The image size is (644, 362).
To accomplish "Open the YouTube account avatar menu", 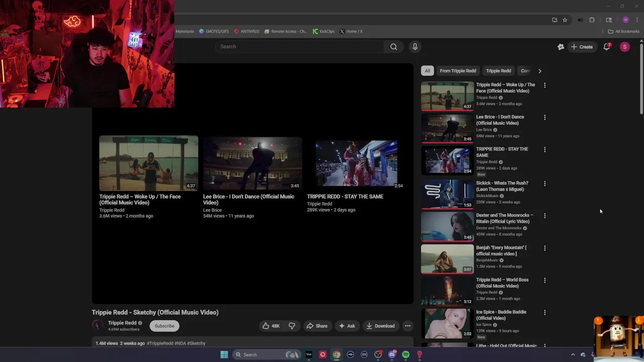I will coord(625,47).
